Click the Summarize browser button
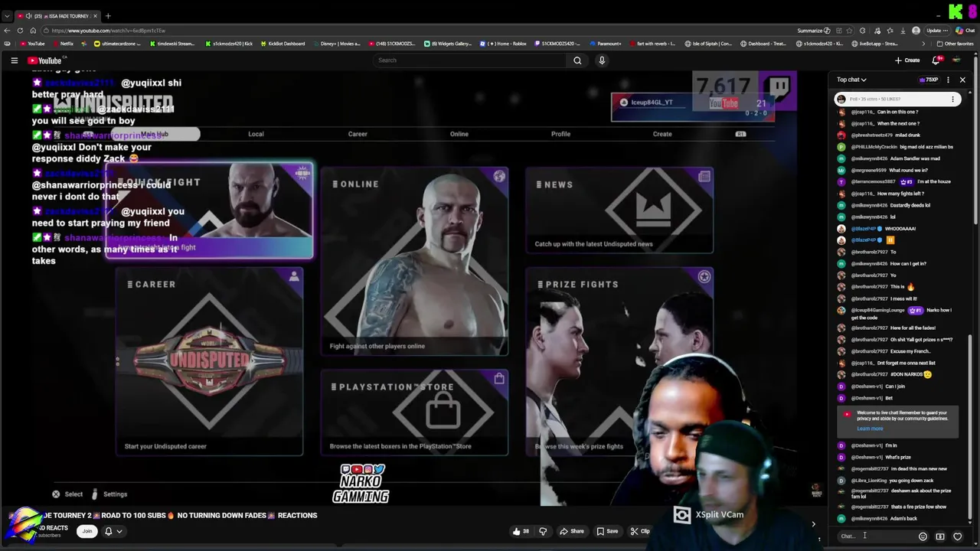Image resolution: width=980 pixels, height=551 pixels. (813, 31)
